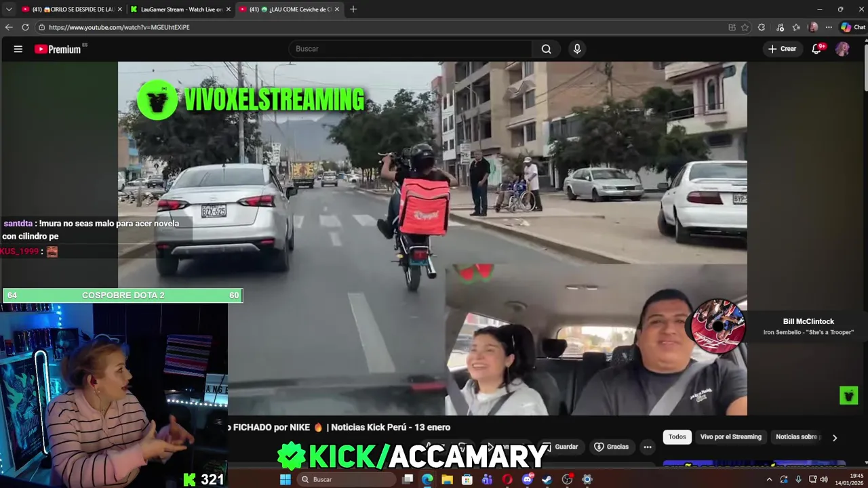Screen dimensions: 868x488
Task: Start voice search with the microphone icon
Action: [x=577, y=49]
